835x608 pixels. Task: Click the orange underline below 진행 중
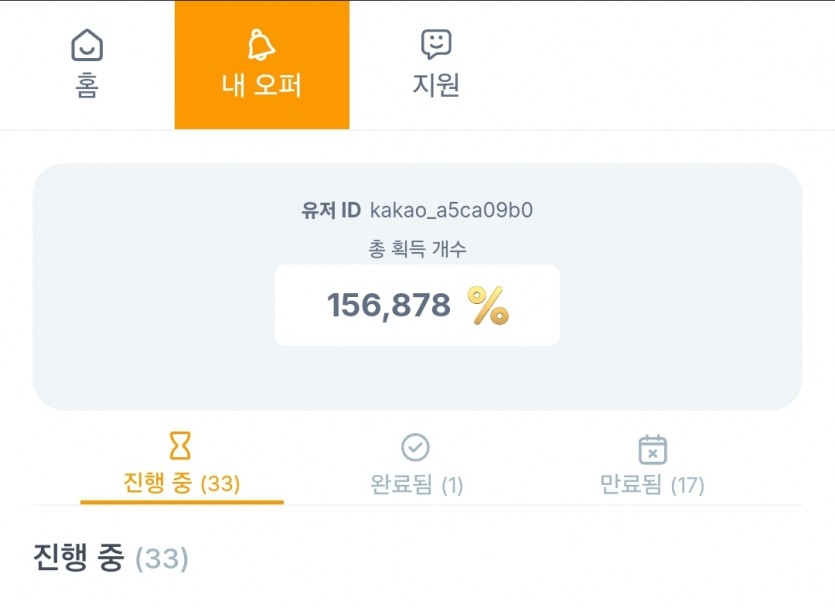pos(182,502)
